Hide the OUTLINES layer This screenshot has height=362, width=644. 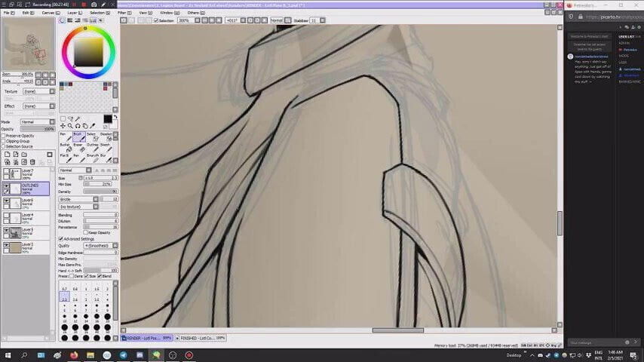(6, 186)
